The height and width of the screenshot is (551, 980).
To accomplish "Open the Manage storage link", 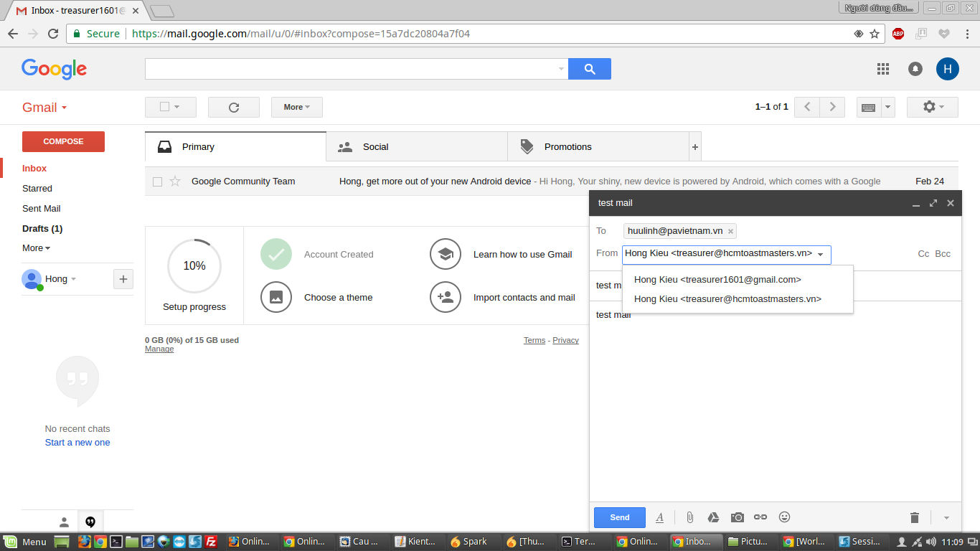I will [159, 349].
